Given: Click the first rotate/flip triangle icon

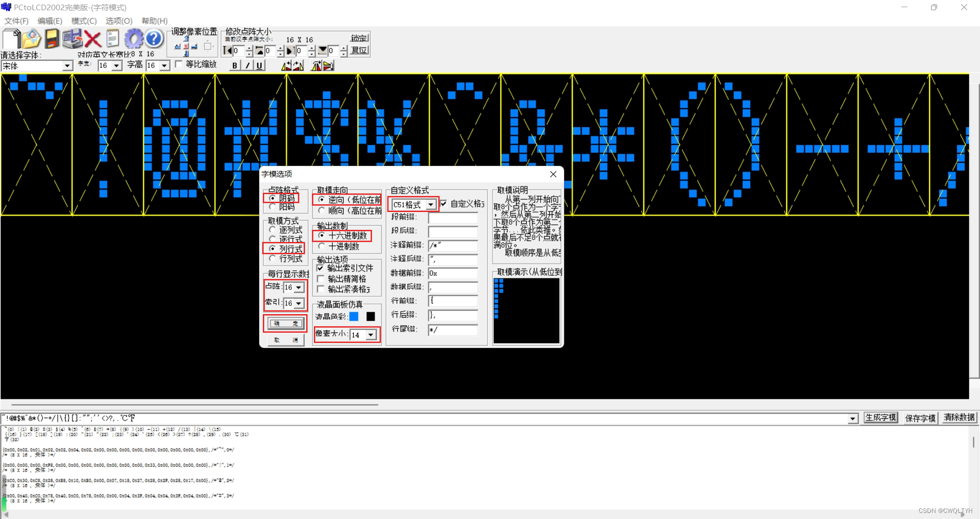Looking at the screenshot, I should coord(286,65).
